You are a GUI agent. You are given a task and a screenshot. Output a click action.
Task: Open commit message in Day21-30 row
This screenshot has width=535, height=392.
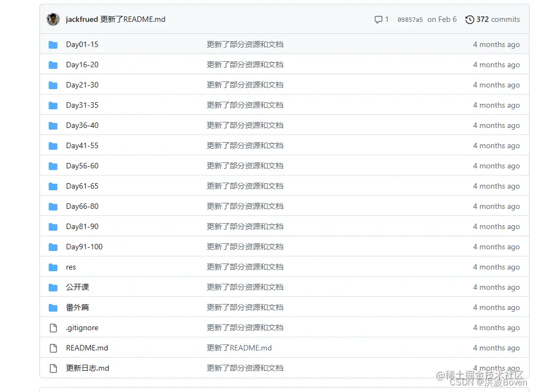click(245, 85)
